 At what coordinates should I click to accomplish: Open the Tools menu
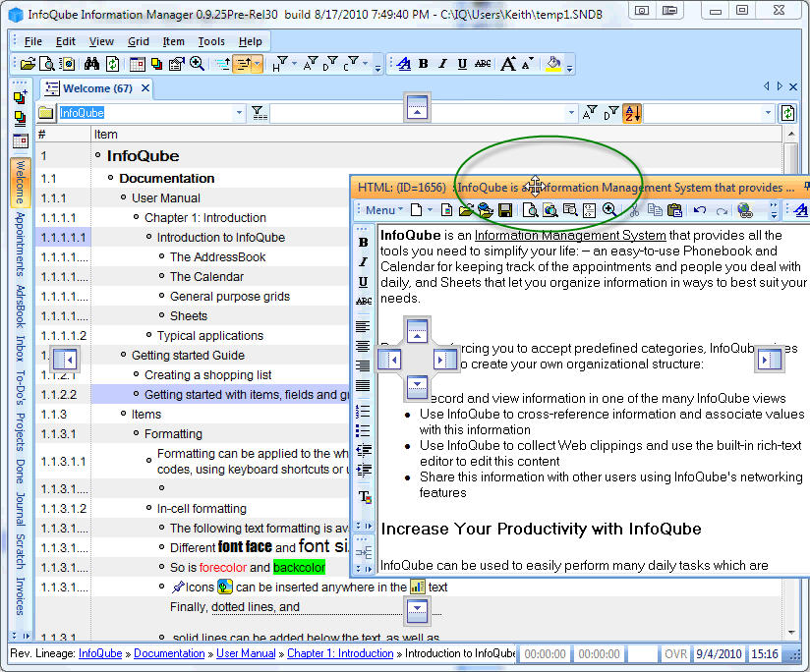click(x=211, y=42)
